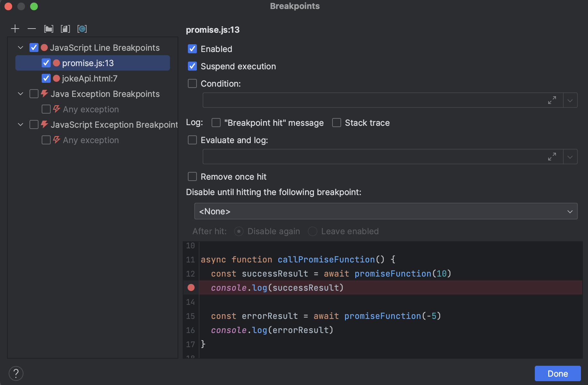The height and width of the screenshot is (385, 588).
Task: Click console.log(errorResult) code line
Action: point(272,330)
